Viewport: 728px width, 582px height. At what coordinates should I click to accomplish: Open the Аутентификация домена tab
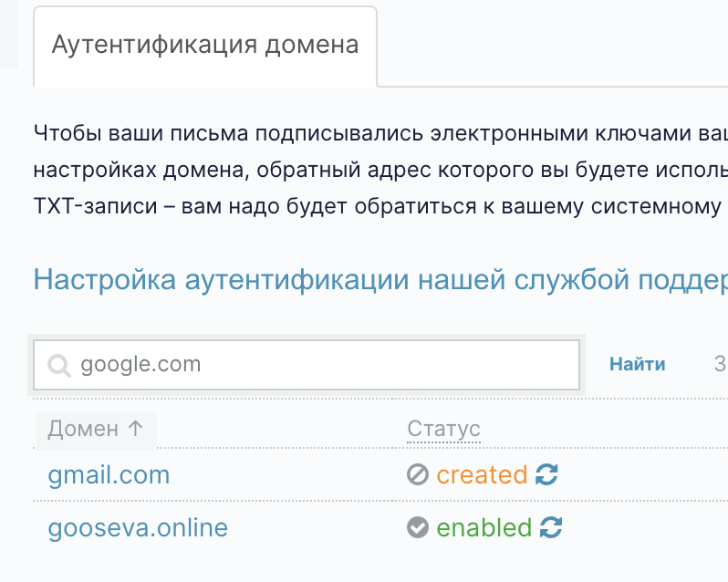click(205, 46)
